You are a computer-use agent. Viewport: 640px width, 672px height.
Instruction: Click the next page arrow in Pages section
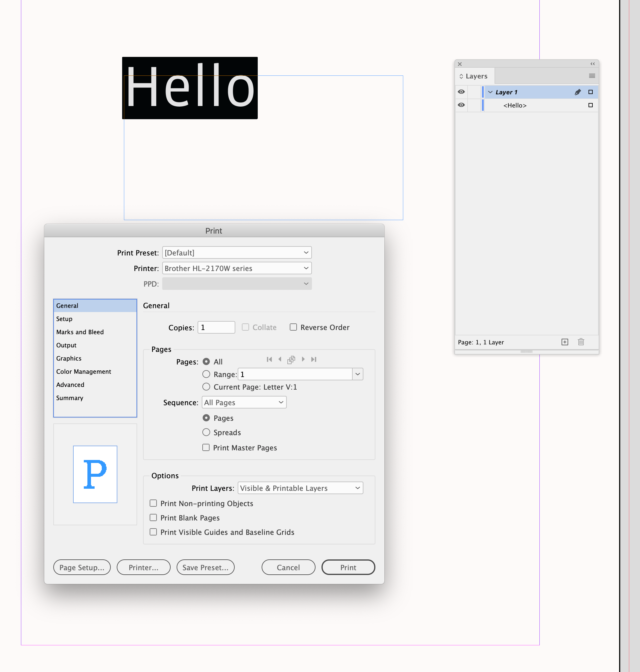[303, 359]
